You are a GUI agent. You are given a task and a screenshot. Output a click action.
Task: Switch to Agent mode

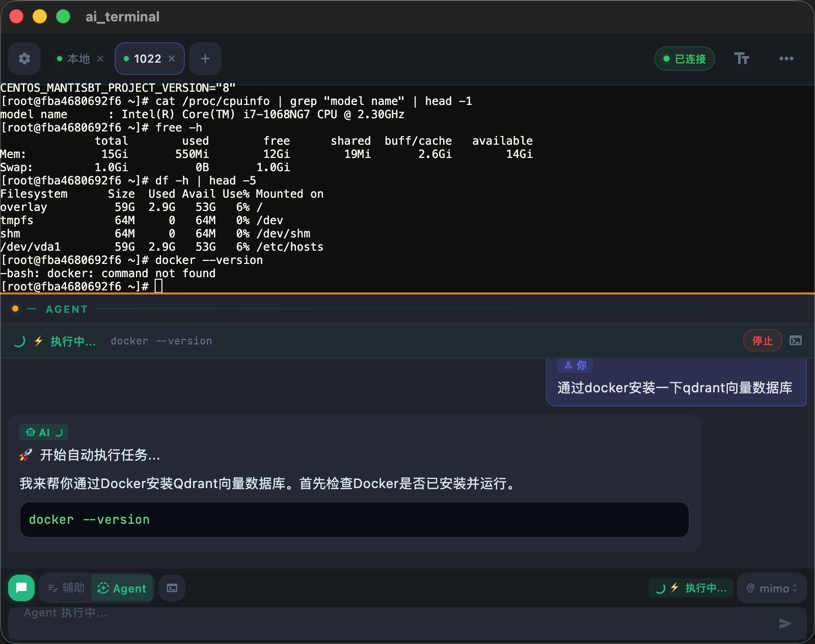click(122, 588)
